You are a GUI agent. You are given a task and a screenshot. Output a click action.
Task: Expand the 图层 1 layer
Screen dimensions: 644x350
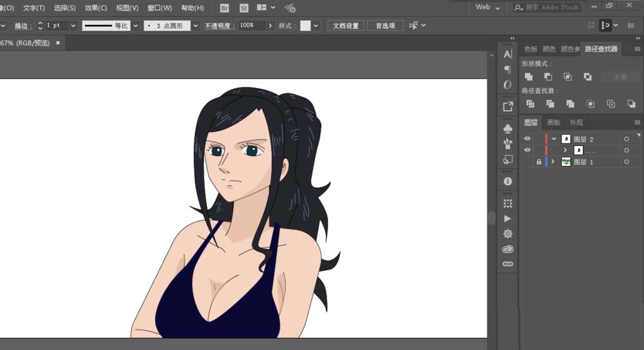[x=553, y=161]
